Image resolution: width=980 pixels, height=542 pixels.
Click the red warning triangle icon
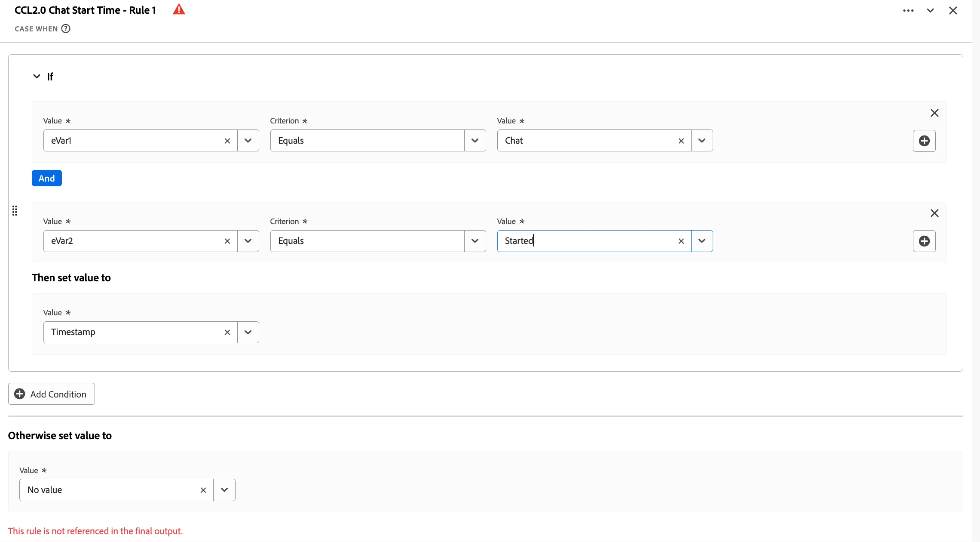[x=179, y=9]
